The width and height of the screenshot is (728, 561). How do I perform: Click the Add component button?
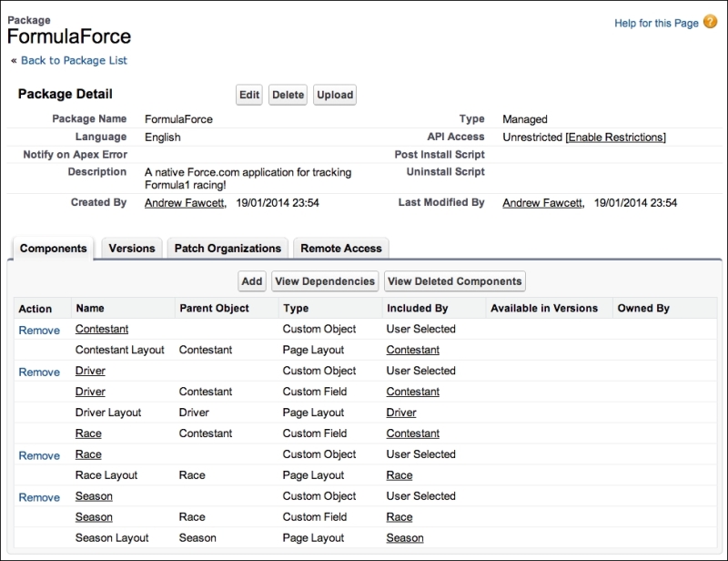(x=252, y=281)
